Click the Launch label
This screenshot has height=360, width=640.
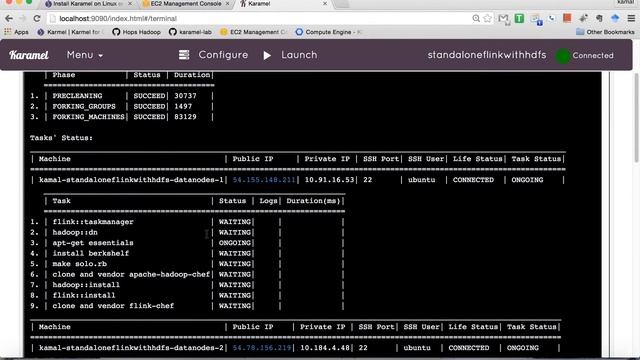click(299, 55)
